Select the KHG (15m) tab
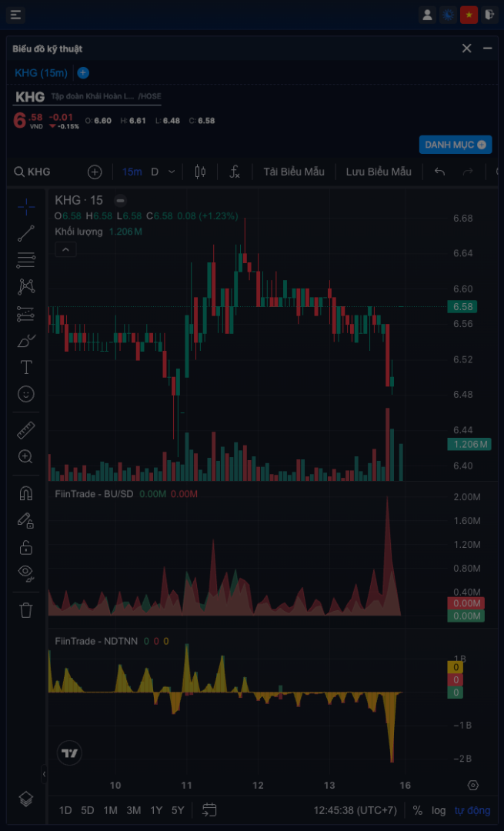The width and height of the screenshot is (504, 831). click(42, 73)
